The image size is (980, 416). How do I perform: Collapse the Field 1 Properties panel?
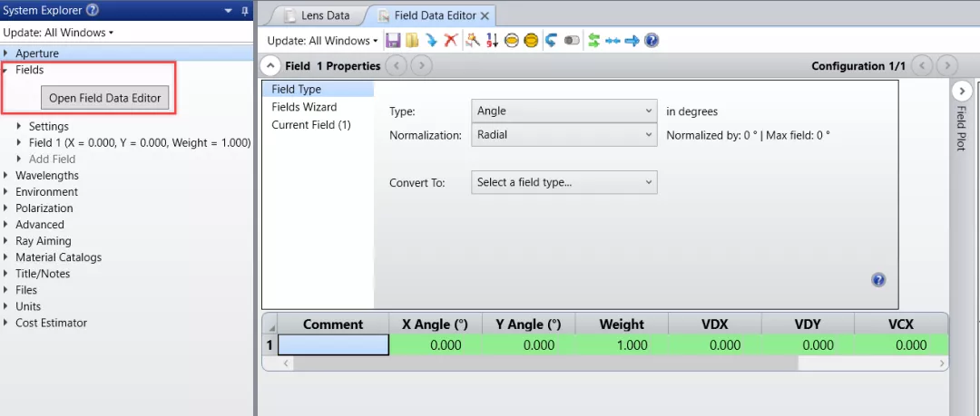pos(270,66)
